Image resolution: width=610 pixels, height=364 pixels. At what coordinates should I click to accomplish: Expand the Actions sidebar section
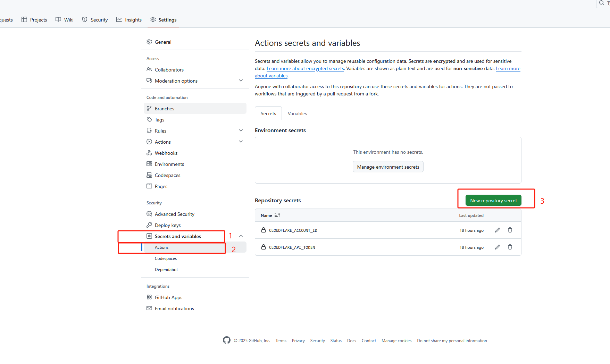pos(241,142)
